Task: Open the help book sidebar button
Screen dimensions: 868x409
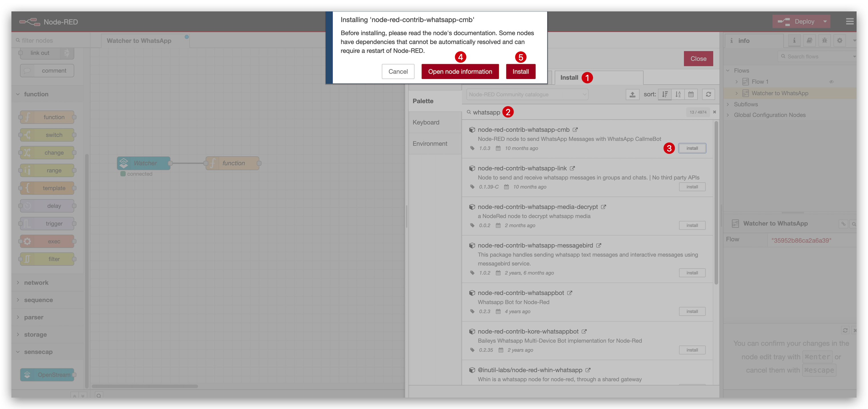Action: point(809,41)
